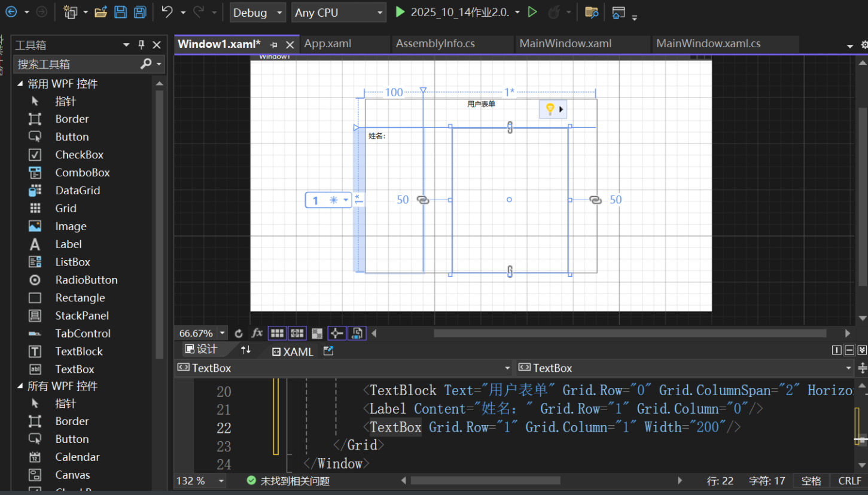Click the Navigate Backward arrow icon
This screenshot has width=868, height=495.
click(x=11, y=12)
